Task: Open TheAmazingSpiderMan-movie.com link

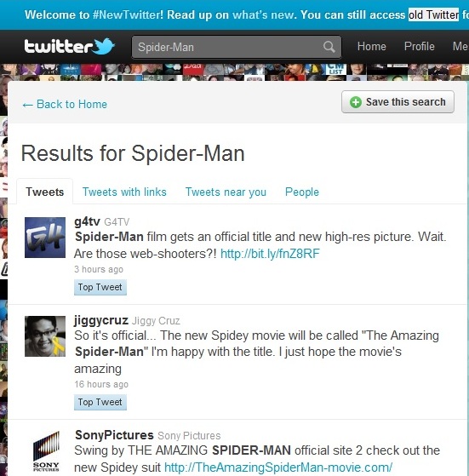Action: 278,467
